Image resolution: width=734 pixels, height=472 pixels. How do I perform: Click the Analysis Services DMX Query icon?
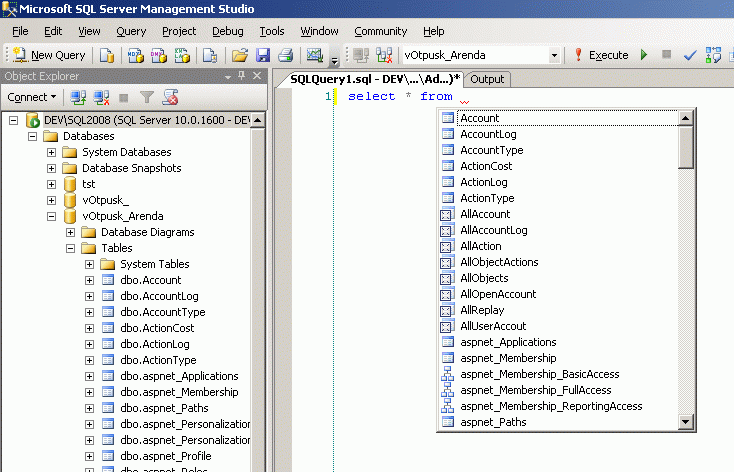pos(159,55)
